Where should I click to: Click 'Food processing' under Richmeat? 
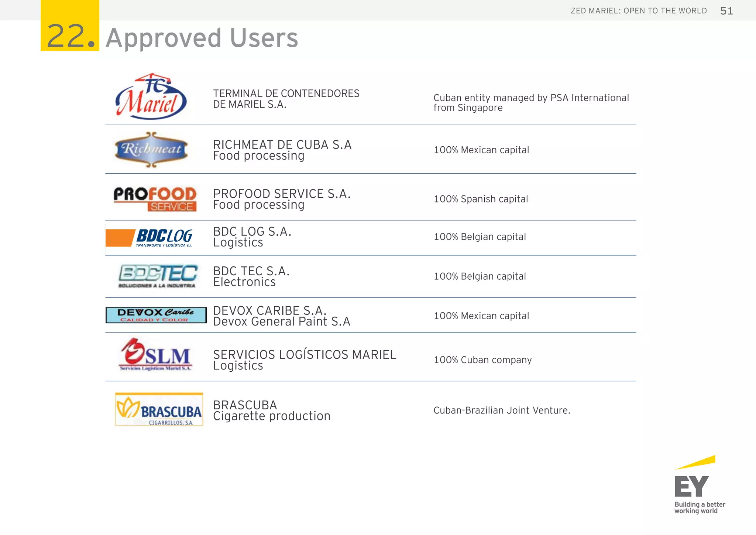pos(259,156)
